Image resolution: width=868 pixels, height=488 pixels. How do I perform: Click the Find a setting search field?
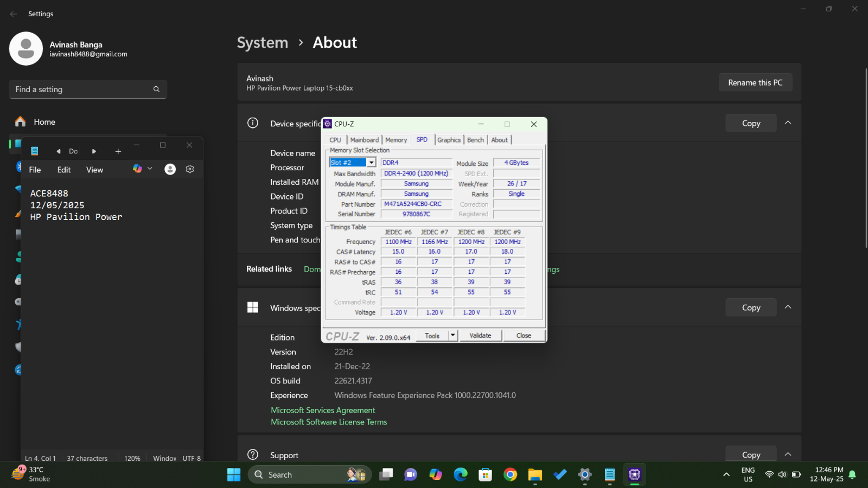[x=88, y=89]
